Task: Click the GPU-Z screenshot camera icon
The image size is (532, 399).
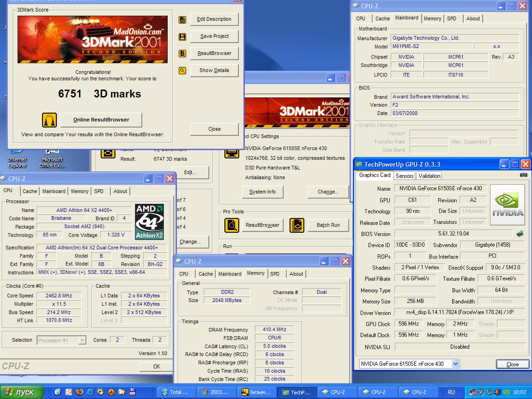Action: tap(524, 175)
